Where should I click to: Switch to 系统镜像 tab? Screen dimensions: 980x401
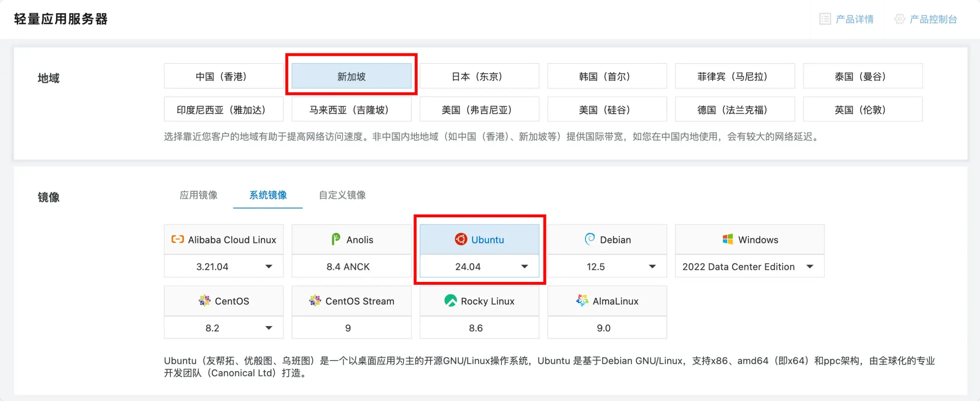[x=268, y=195]
